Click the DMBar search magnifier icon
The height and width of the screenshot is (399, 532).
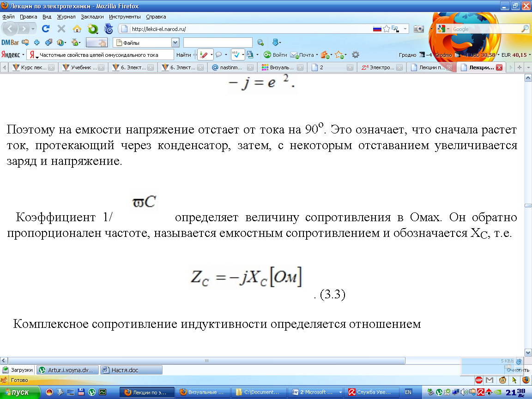(x=260, y=42)
